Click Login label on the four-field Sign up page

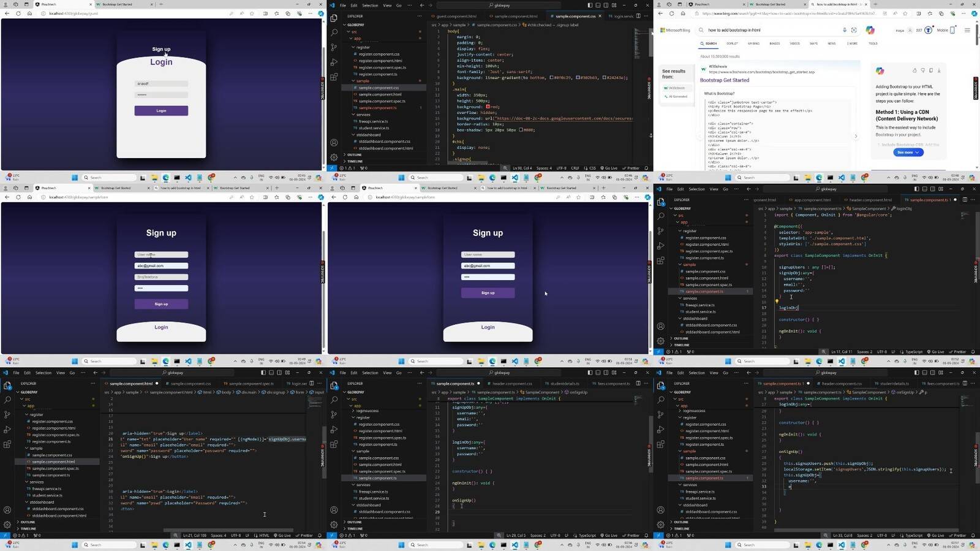[161, 327]
